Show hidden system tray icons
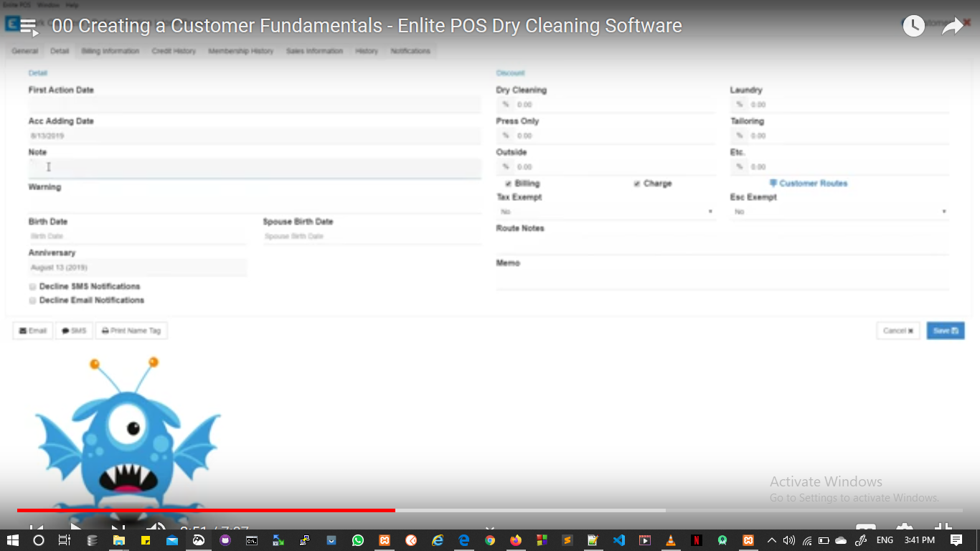This screenshot has height=551, width=980. [x=772, y=540]
